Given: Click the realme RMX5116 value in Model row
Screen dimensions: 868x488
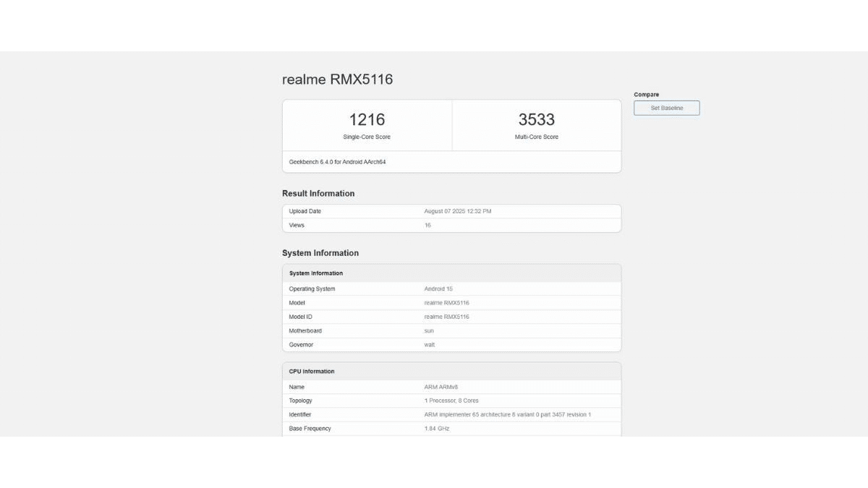Looking at the screenshot, I should point(446,303).
